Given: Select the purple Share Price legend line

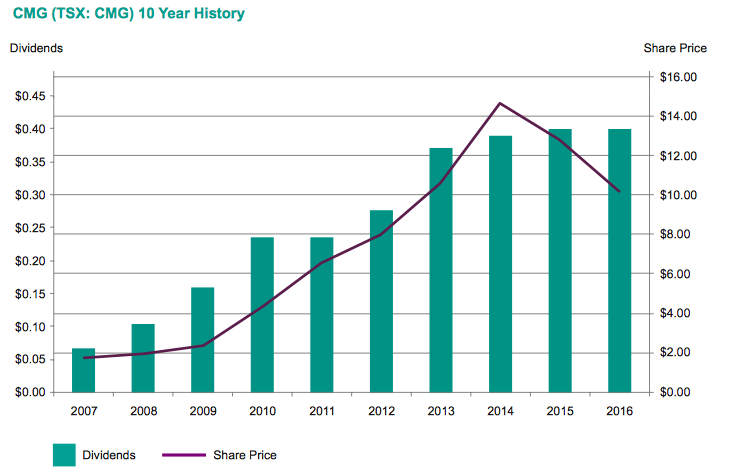Looking at the screenshot, I should [x=184, y=455].
